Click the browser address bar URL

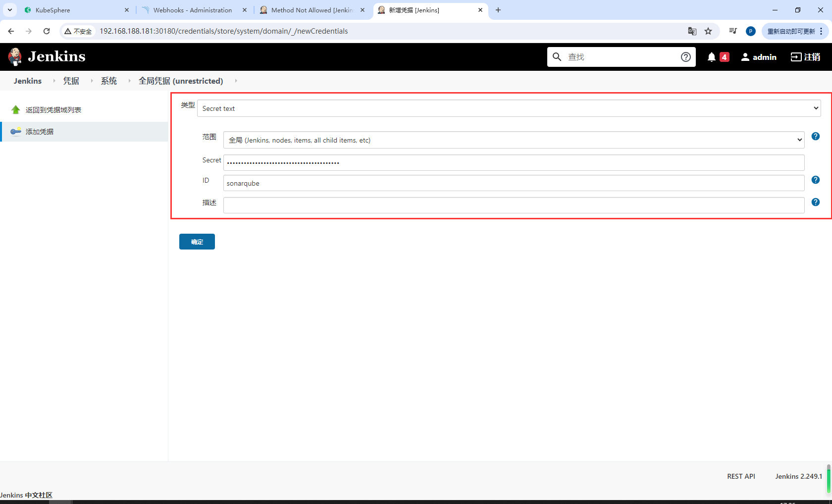[x=224, y=31]
